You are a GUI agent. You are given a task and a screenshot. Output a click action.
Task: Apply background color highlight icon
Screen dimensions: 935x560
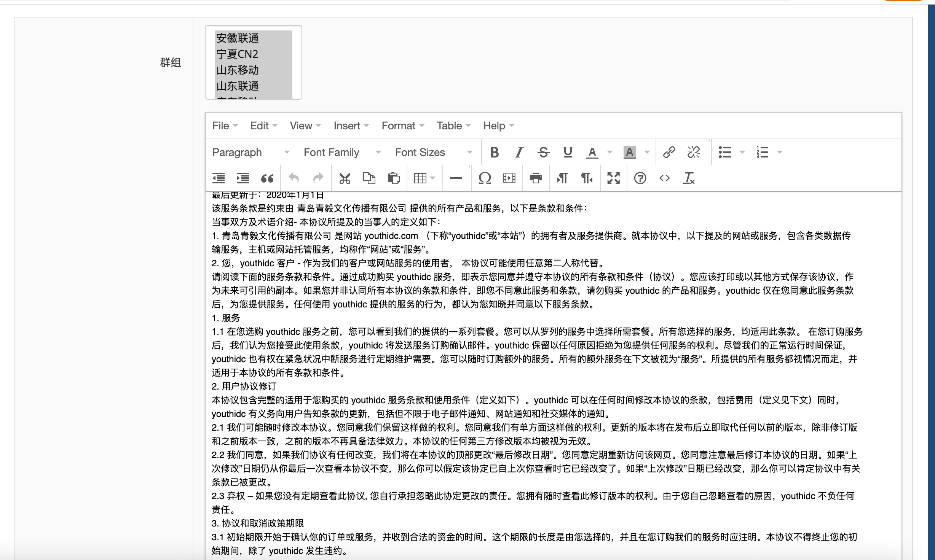pos(629,153)
